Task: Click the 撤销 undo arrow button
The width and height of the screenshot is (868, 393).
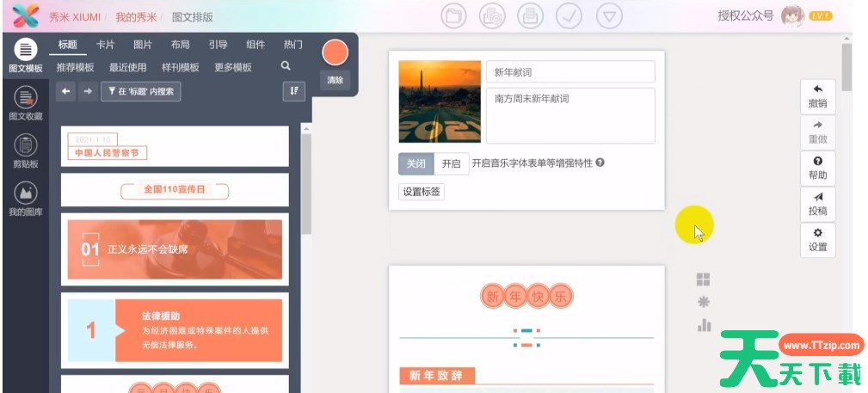Action: (x=817, y=95)
